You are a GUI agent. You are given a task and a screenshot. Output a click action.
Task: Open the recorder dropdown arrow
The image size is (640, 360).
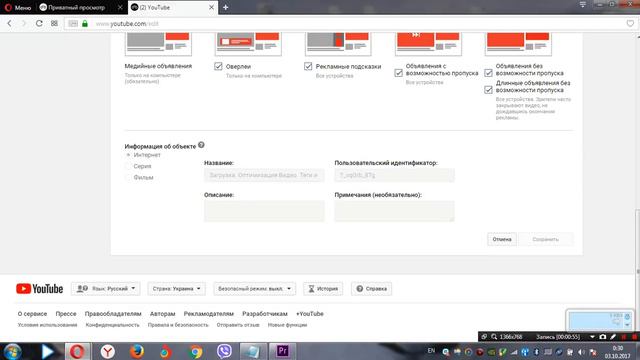tap(592, 337)
